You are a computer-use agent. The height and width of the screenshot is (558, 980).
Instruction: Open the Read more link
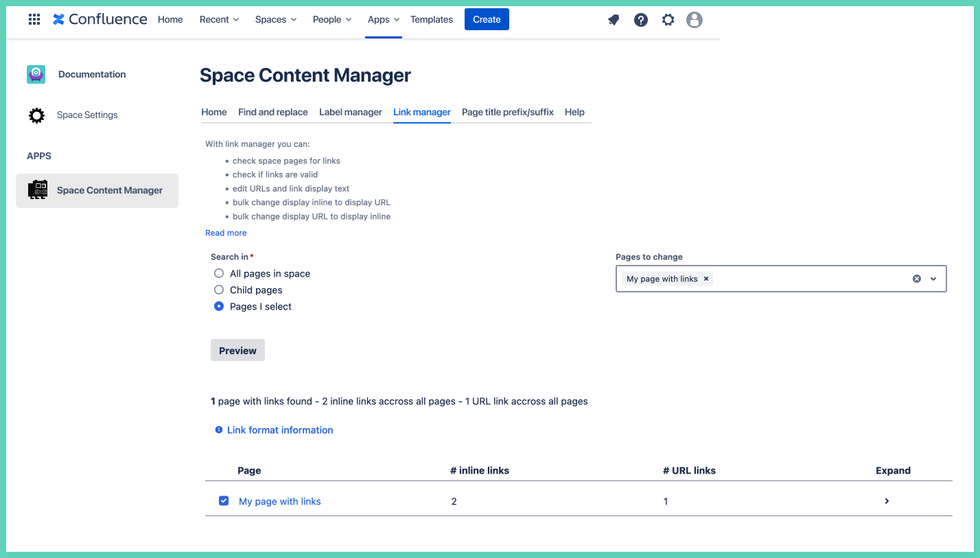point(226,233)
